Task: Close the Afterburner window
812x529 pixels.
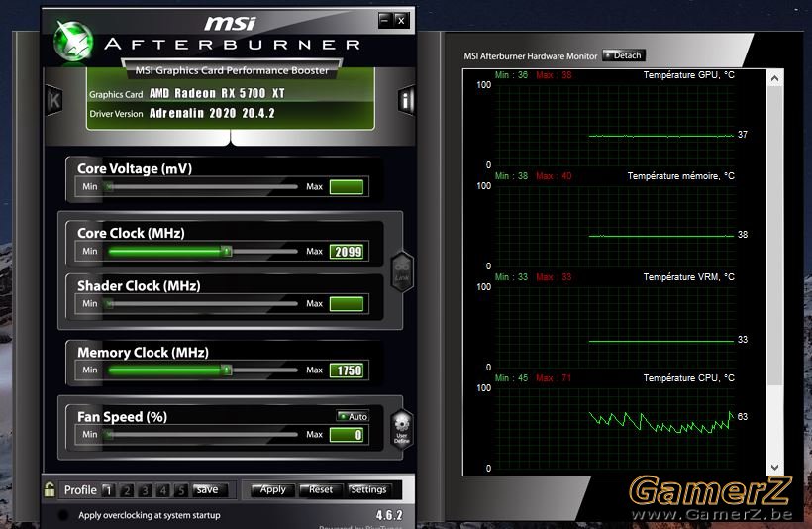Action: pos(401,20)
